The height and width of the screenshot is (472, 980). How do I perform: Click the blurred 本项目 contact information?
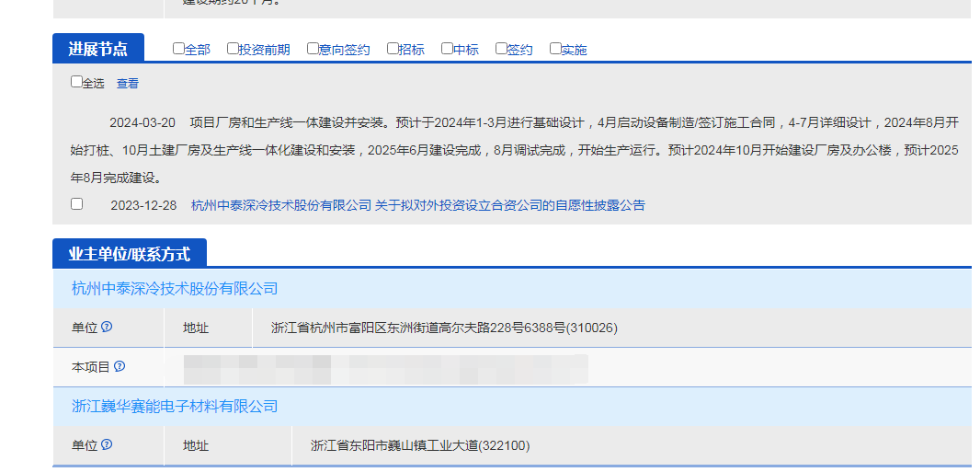coord(386,367)
